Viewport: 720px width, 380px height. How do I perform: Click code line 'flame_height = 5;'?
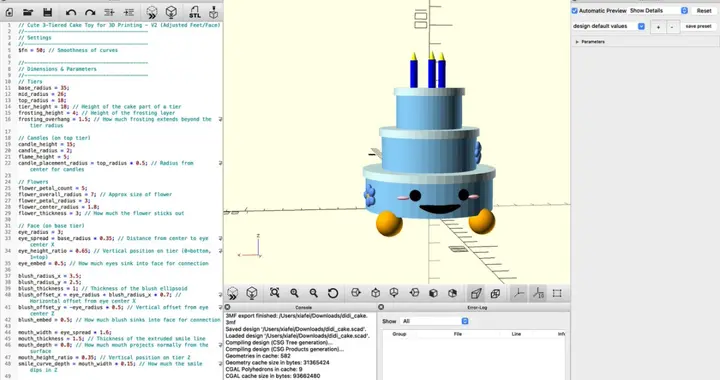coord(44,157)
